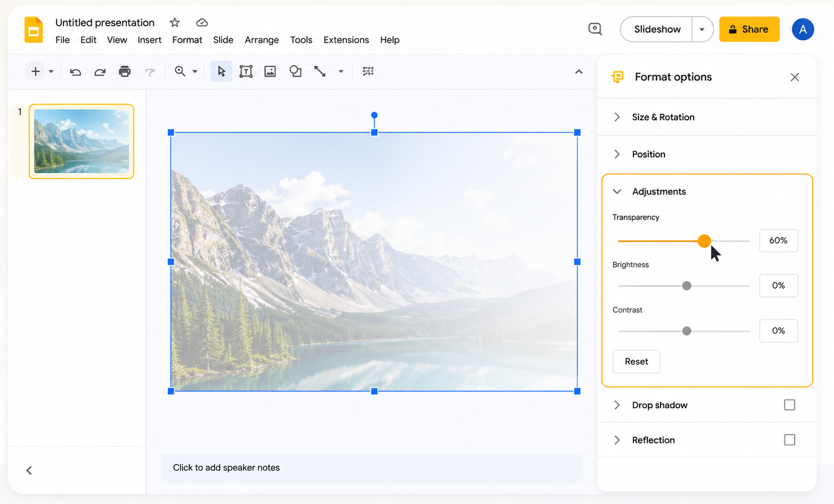The image size is (834, 504).
Task: Click the Transparency 60% value field
Action: pyautogui.click(x=779, y=240)
